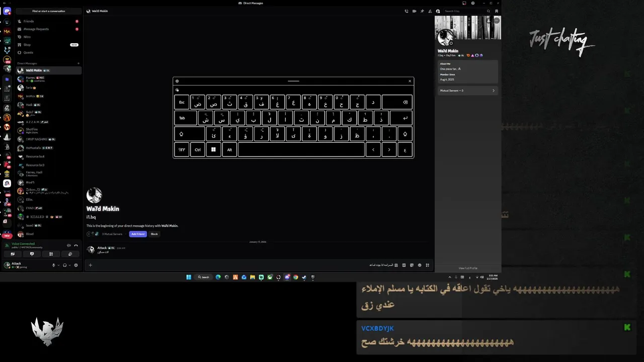Open the Friends tab
644x362 pixels.
point(48,21)
